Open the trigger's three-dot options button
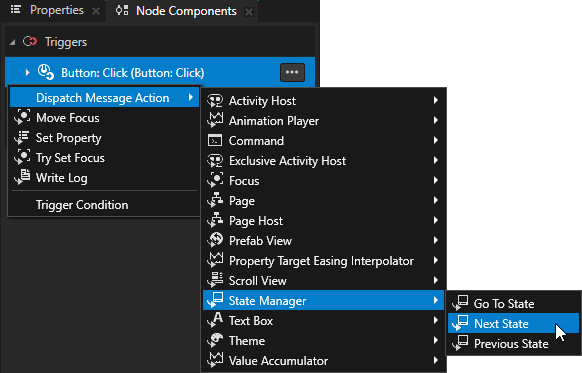This screenshot has width=582, height=373. click(292, 72)
